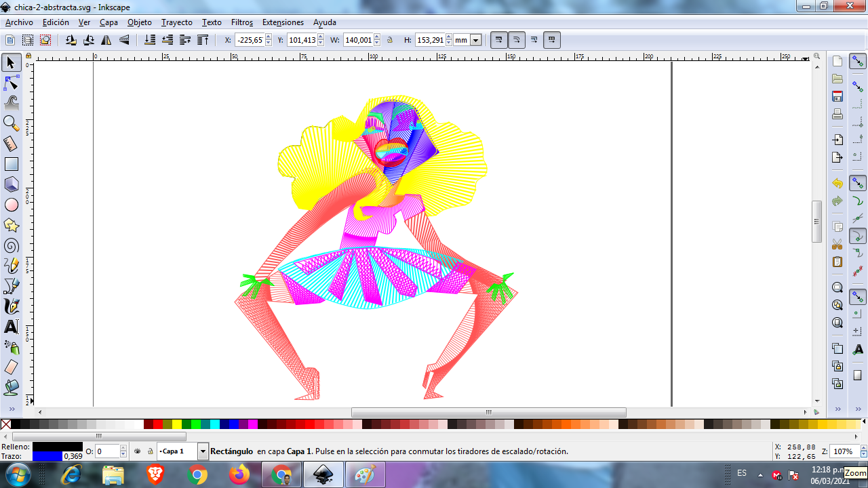The height and width of the screenshot is (488, 868).
Task: Raise selection to top
Action: 203,40
